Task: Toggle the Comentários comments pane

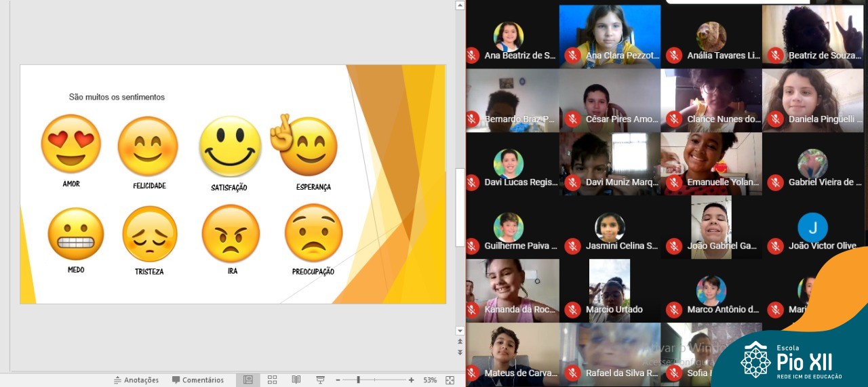Action: pyautogui.click(x=197, y=380)
